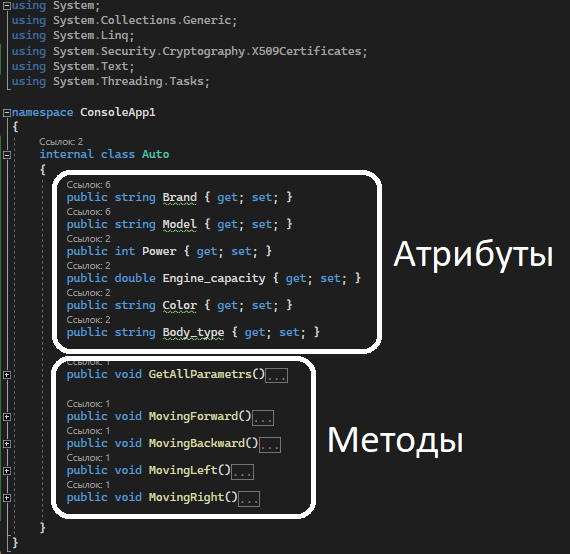Click the internal keyword of class Auto
Viewport: 570px width, 554px height.
click(67, 154)
